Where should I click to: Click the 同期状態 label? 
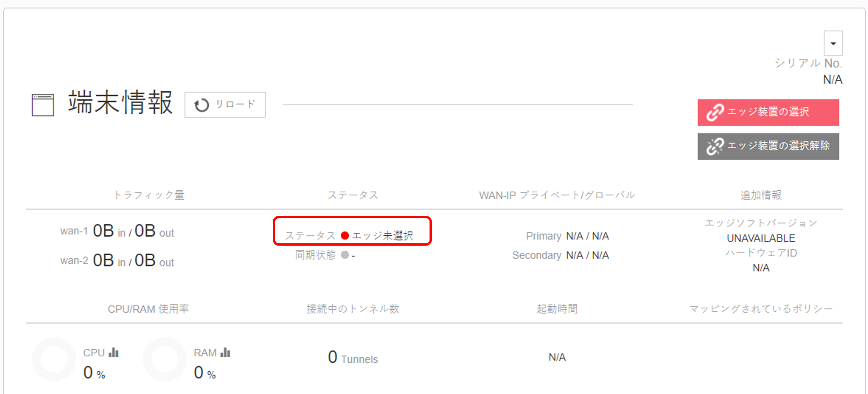315,255
